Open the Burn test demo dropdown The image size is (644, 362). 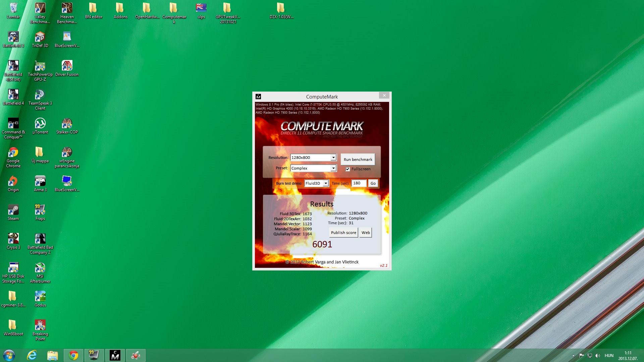[325, 183]
